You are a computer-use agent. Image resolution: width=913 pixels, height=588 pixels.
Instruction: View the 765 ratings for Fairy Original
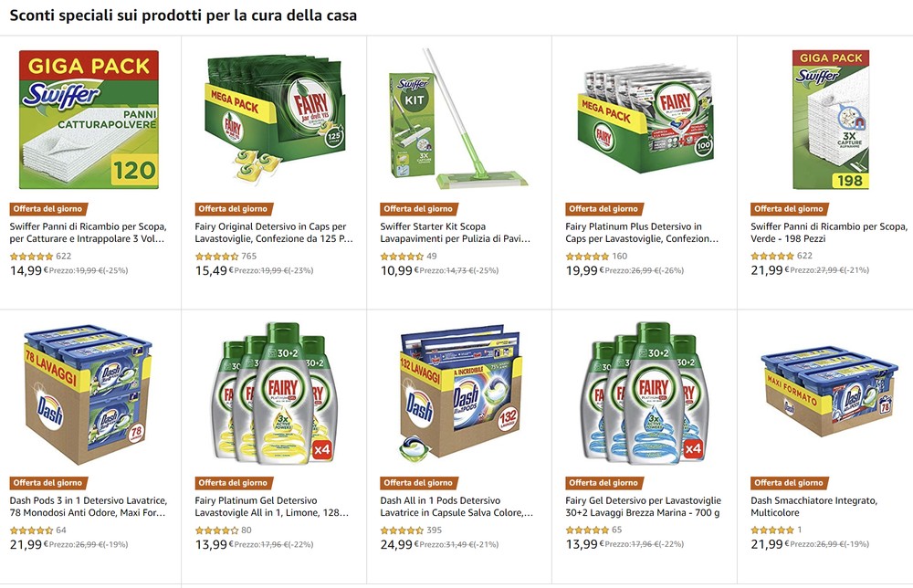(248, 257)
